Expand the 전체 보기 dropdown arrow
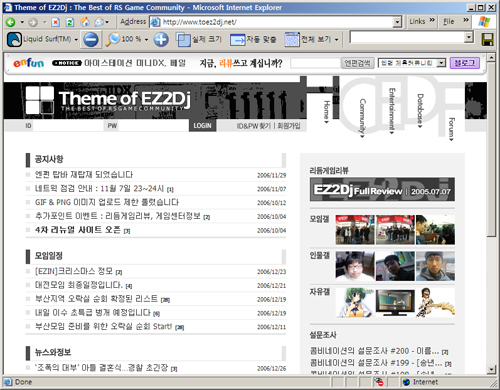 pos(337,40)
